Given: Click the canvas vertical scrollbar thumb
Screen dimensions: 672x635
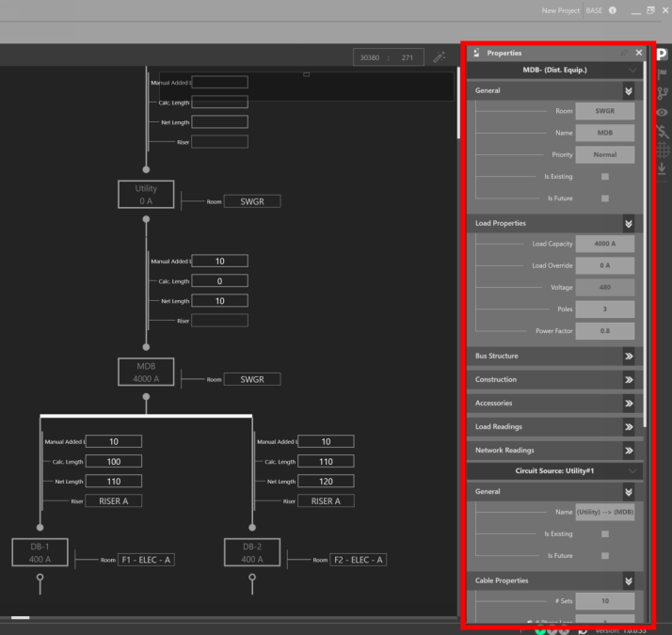Looking at the screenshot, I should coord(458,103).
